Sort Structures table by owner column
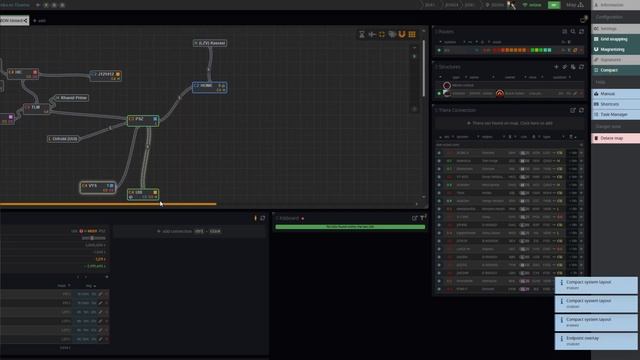Screen dimensions: 640x360 point(510,77)
